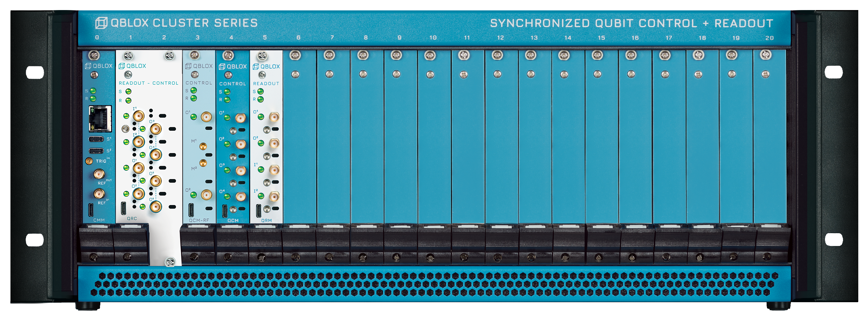The width and height of the screenshot is (868, 323).
Task: Click the upper-left rack mounting hole
Action: (35, 73)
